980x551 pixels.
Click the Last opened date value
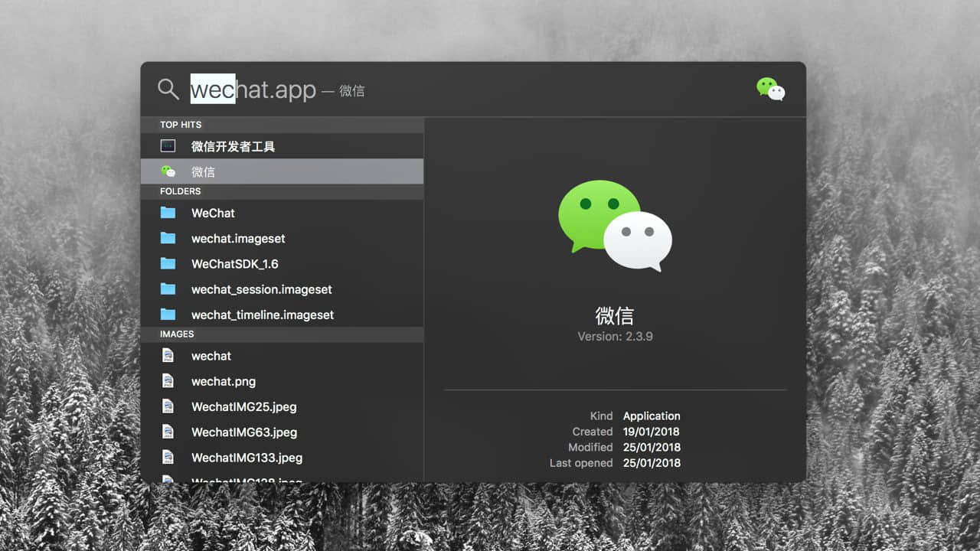coord(652,463)
